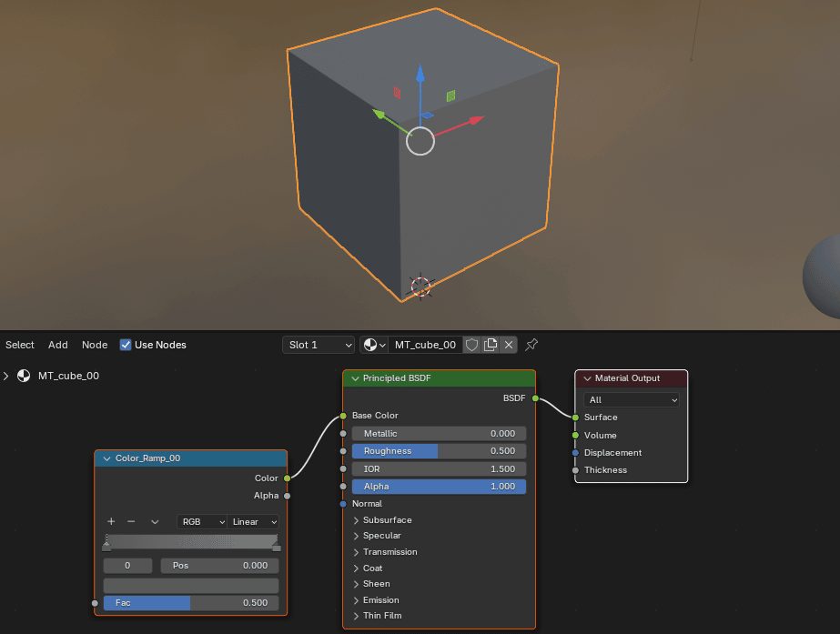Click the green plane handle of gizmo

click(x=451, y=96)
